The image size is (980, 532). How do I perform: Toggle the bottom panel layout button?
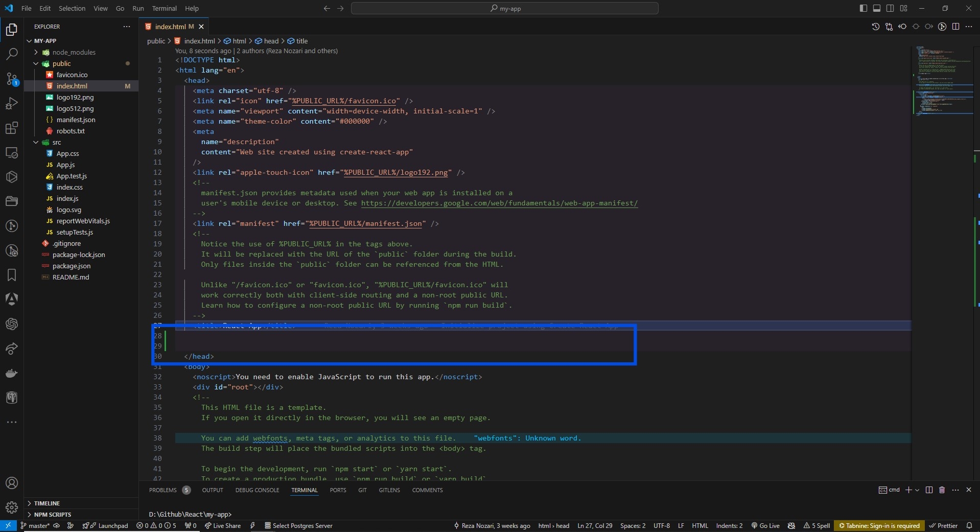tap(877, 8)
